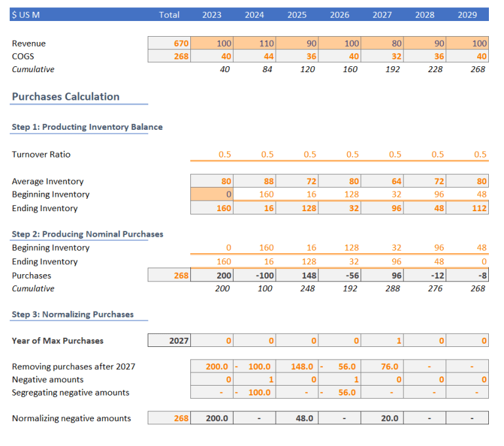504x446 pixels.
Task: Click the Ending Inventory cell showing 112
Action: [x=467, y=209]
